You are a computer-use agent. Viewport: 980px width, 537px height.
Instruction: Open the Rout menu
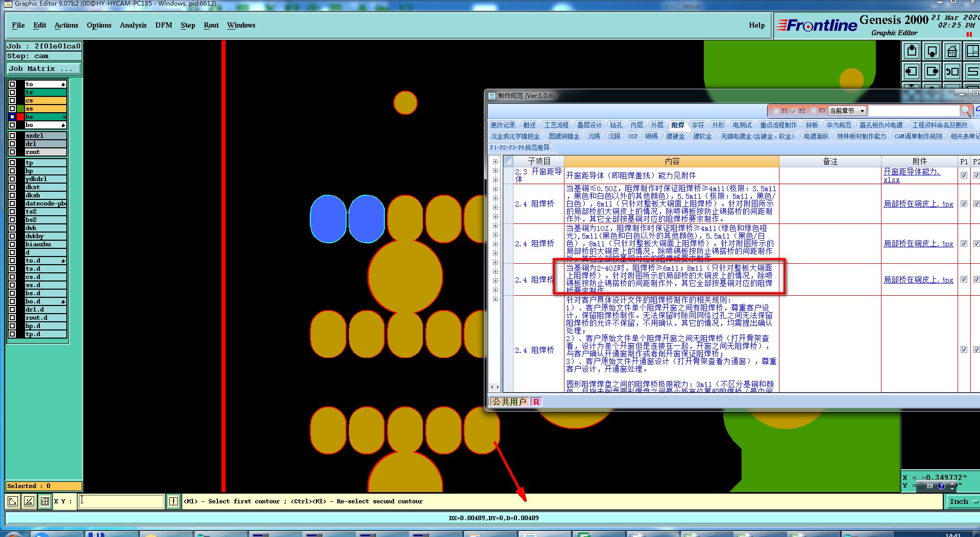211,25
